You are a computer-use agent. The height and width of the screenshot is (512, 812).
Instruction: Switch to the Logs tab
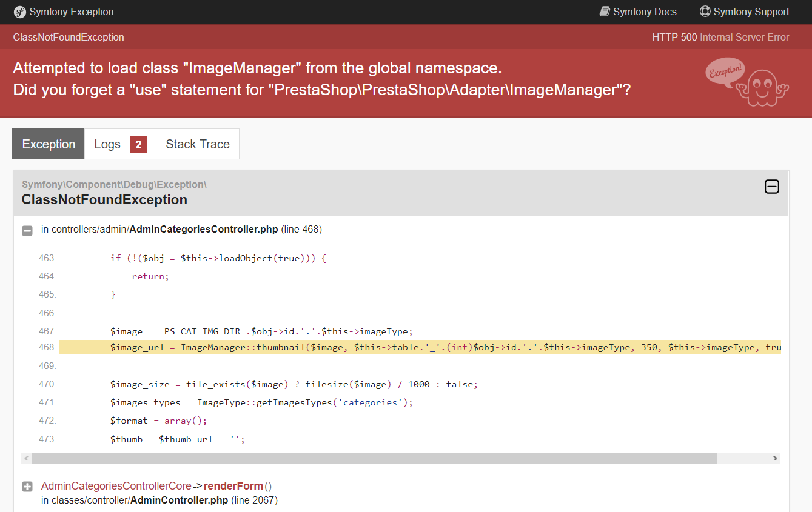(x=120, y=144)
